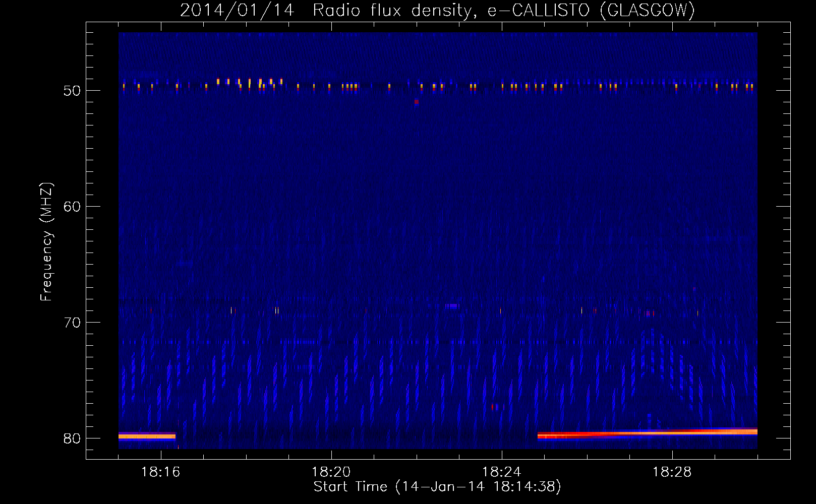
Task: Click the 60 frequency tick label
Action: coord(72,207)
